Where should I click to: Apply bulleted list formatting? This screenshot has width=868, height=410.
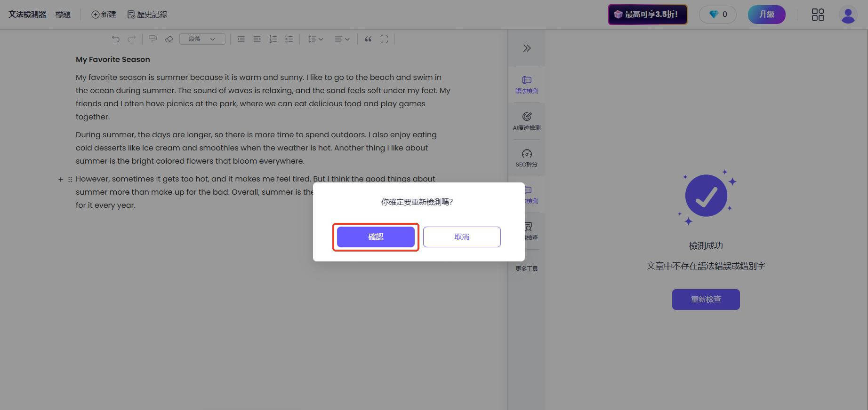(x=289, y=39)
